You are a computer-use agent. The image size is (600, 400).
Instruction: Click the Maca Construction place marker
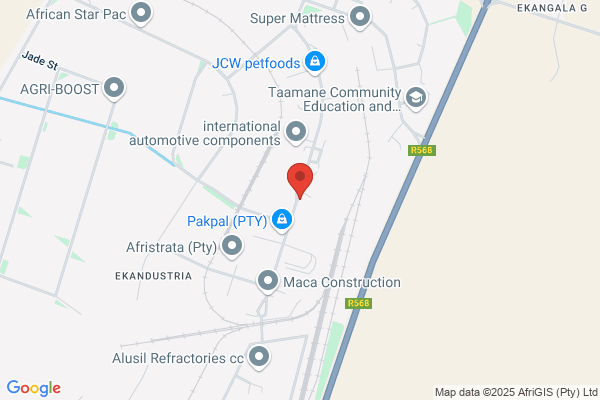point(268,282)
